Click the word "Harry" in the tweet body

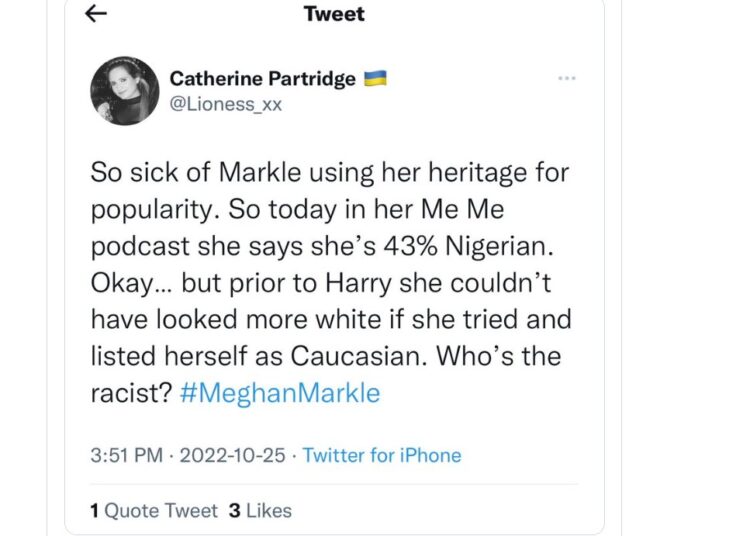tap(358, 283)
